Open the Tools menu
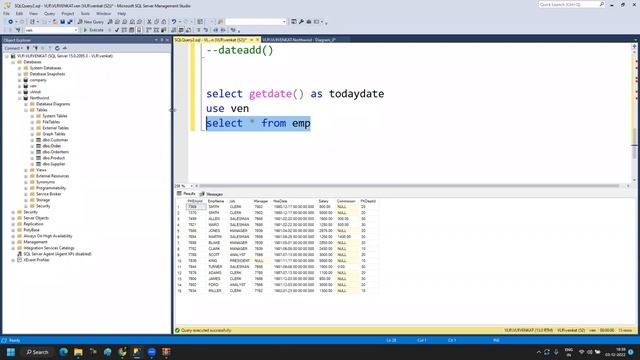The width and height of the screenshot is (640, 360). (x=85, y=13)
